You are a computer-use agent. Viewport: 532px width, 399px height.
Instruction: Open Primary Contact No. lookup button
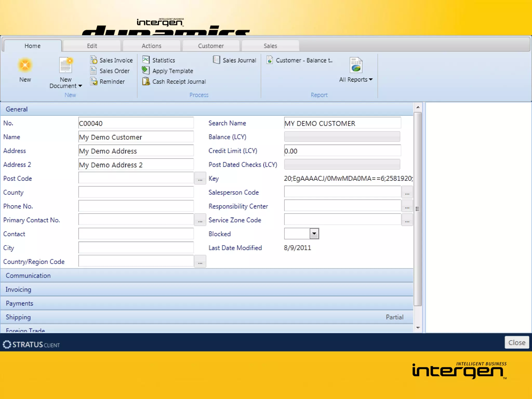[200, 220]
